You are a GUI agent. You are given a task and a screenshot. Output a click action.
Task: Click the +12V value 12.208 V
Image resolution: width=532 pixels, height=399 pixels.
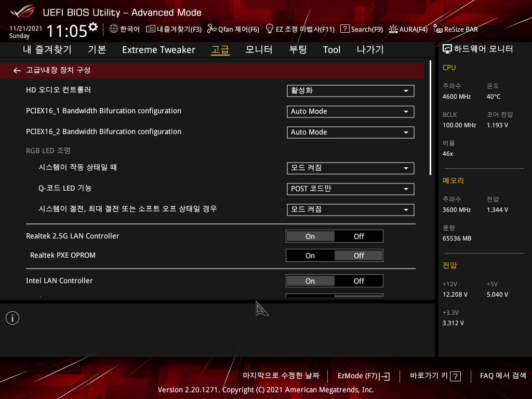pos(455,295)
